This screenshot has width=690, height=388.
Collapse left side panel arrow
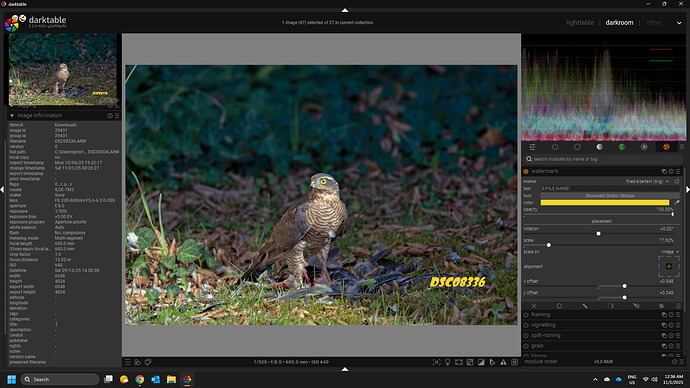(x=2, y=189)
